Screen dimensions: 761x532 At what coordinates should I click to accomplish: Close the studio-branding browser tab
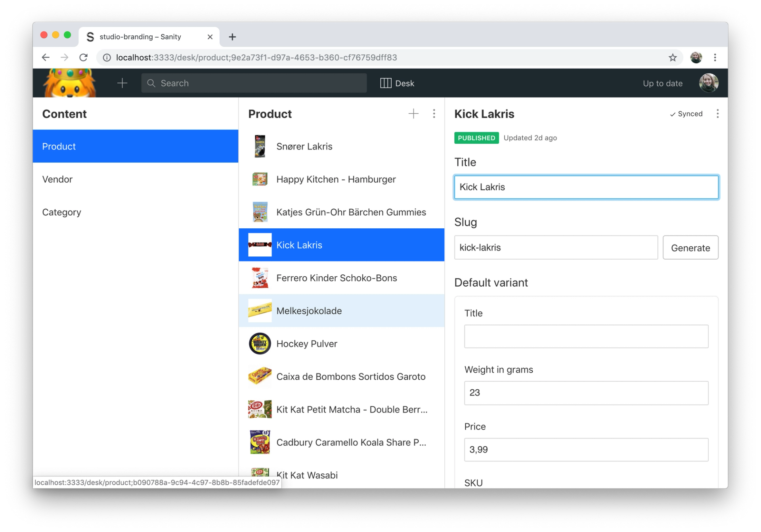(x=210, y=37)
